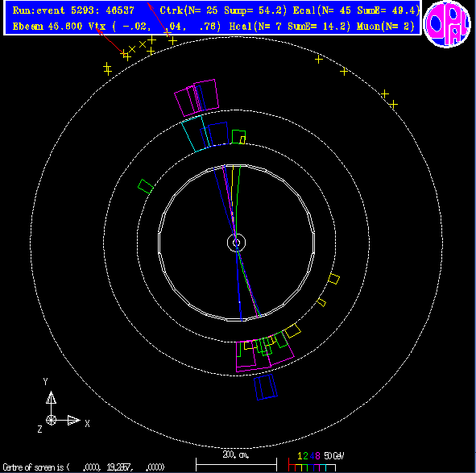Click the Centre of screen coordinates text

pos(84,467)
